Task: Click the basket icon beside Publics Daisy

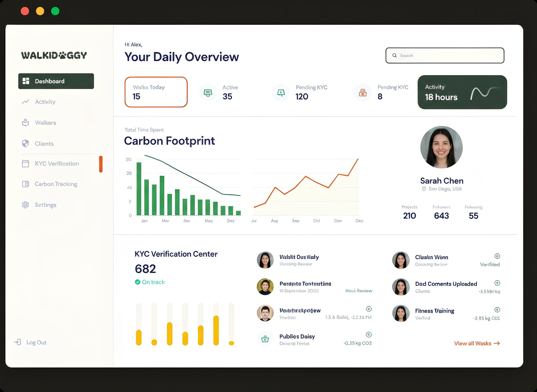Action: 265,339
